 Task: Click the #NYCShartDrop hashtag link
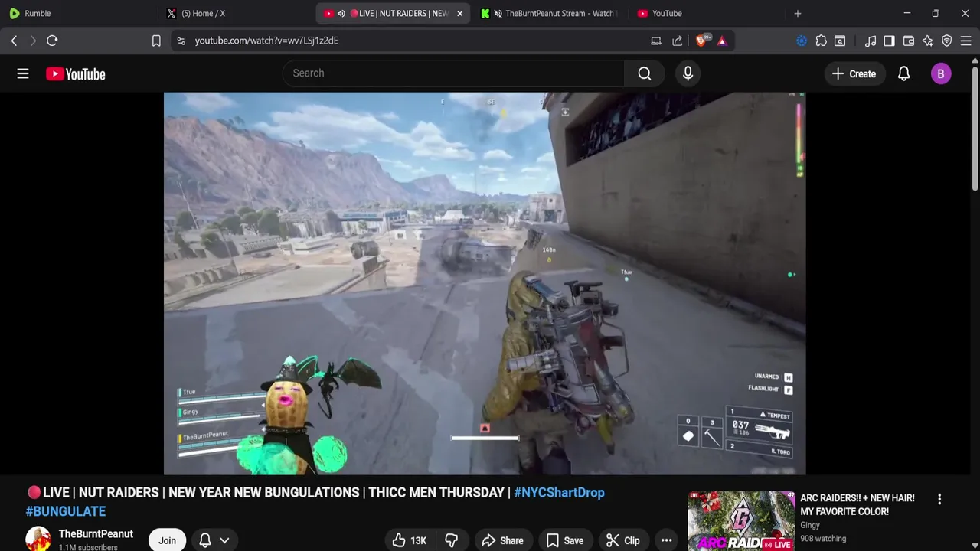[x=559, y=492]
